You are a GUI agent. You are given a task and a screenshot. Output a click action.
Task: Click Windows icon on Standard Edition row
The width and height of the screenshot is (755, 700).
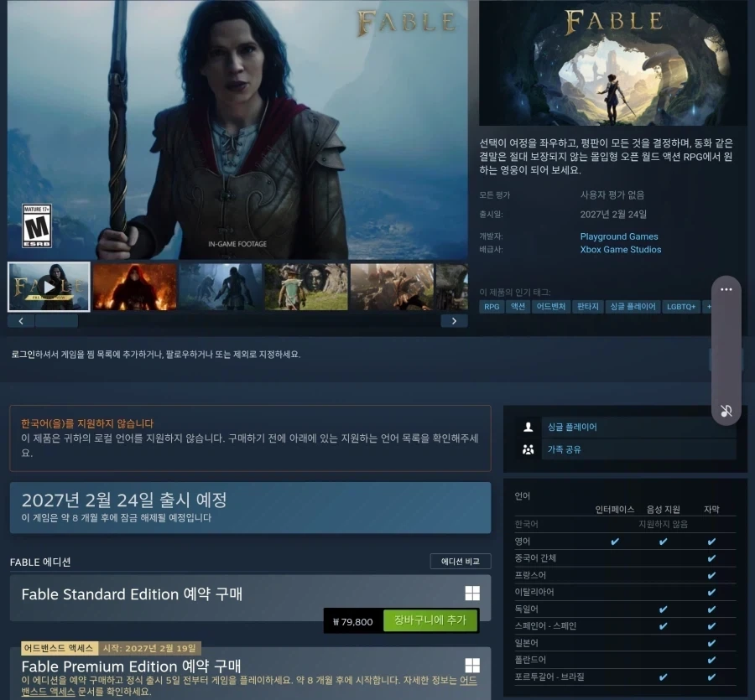(x=472, y=594)
